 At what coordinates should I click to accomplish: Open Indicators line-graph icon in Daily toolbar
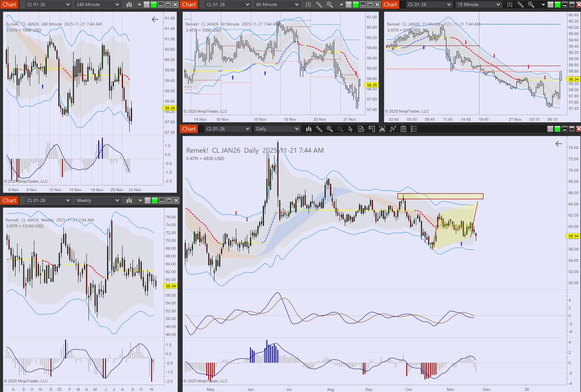pos(393,129)
